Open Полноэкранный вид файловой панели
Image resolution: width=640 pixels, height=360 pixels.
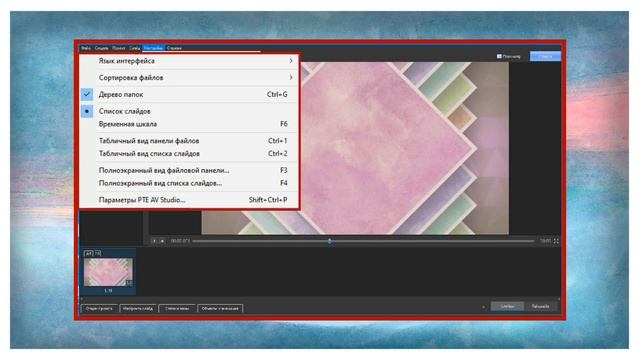(x=189, y=171)
